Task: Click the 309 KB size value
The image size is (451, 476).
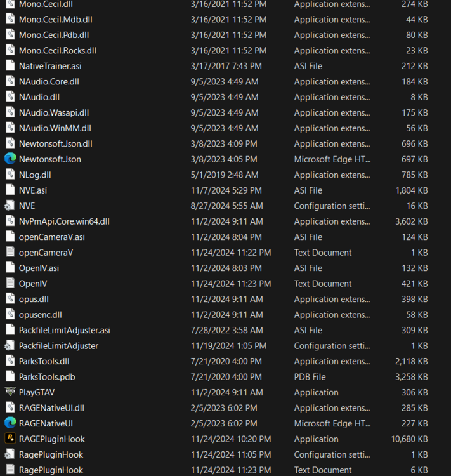Action: point(415,330)
